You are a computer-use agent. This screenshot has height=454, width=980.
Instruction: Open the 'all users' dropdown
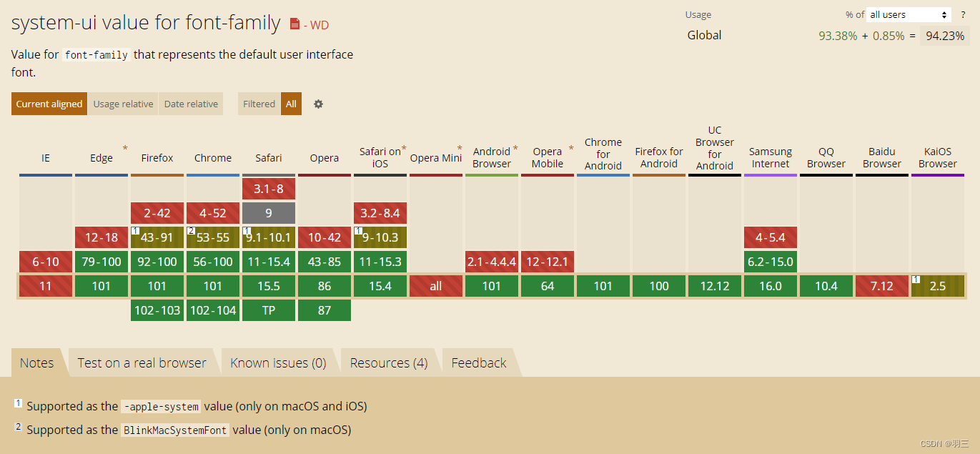[x=908, y=14]
